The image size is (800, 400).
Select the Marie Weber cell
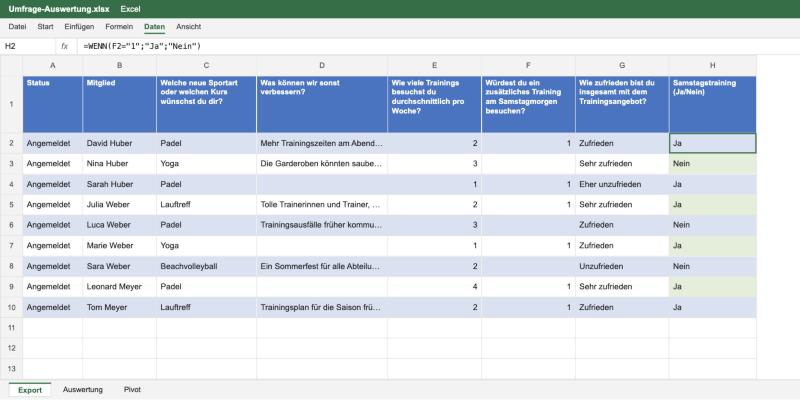coord(119,245)
